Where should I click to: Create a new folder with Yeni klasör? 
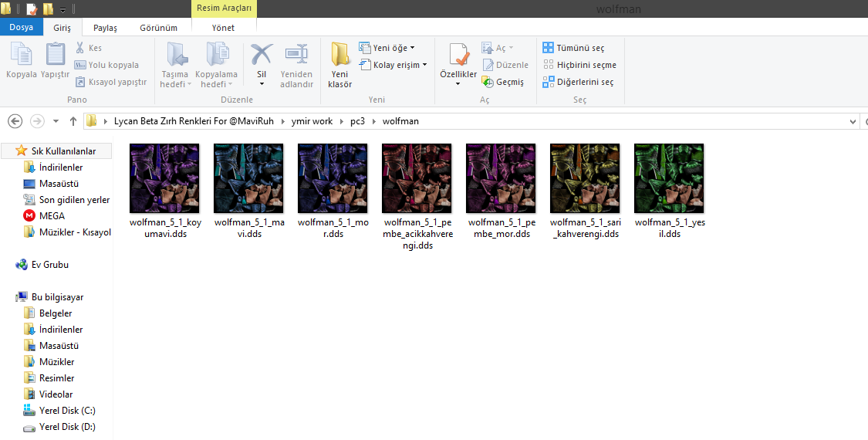click(340, 66)
